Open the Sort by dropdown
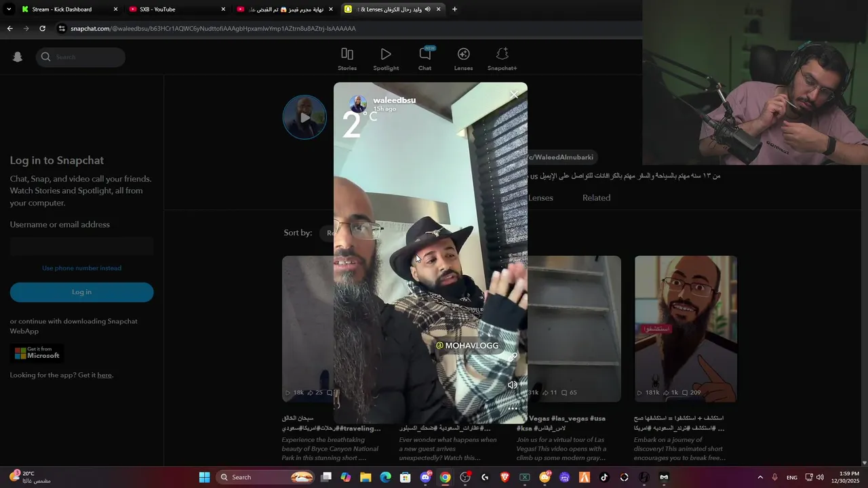The image size is (868, 488). pos(328,232)
